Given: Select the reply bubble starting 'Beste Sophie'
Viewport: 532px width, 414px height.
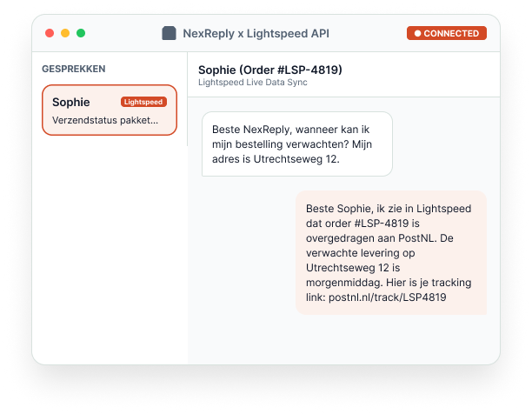Looking at the screenshot, I should pos(391,253).
